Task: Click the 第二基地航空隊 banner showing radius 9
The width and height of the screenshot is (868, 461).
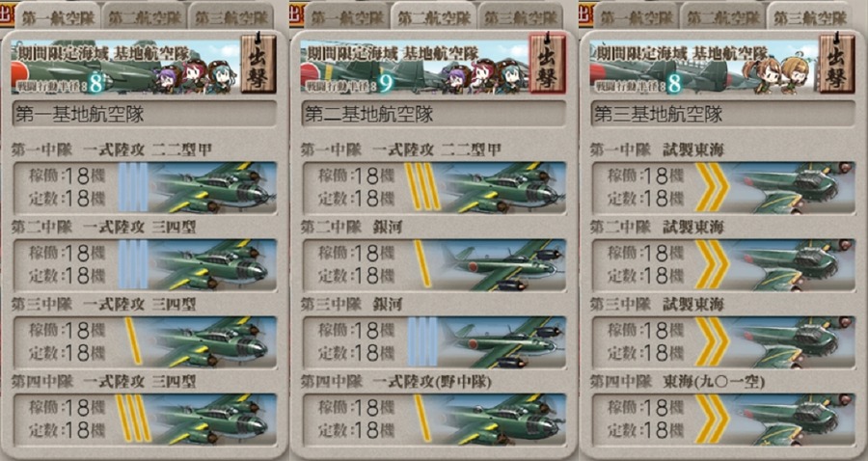Action: coord(414,67)
